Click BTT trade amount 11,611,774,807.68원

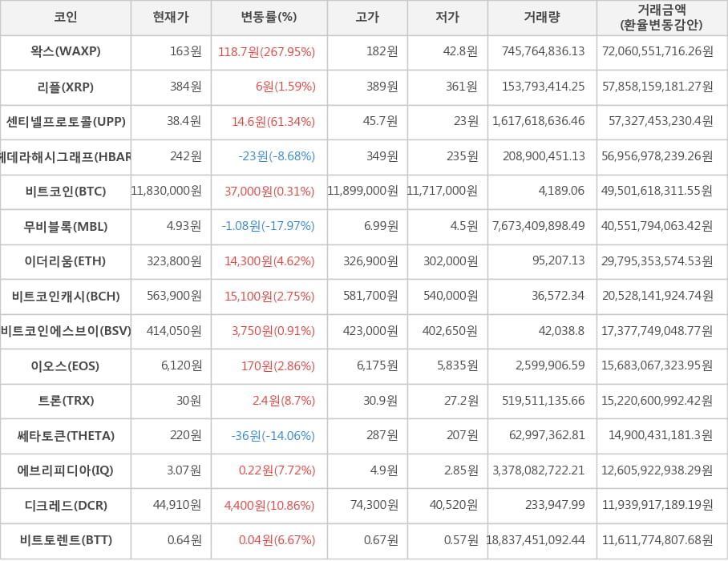[657, 540]
